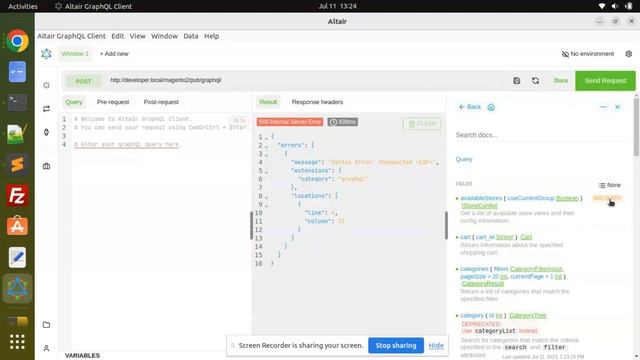640x360 pixels.
Task: Open the Window menu
Action: pyautogui.click(x=164, y=36)
